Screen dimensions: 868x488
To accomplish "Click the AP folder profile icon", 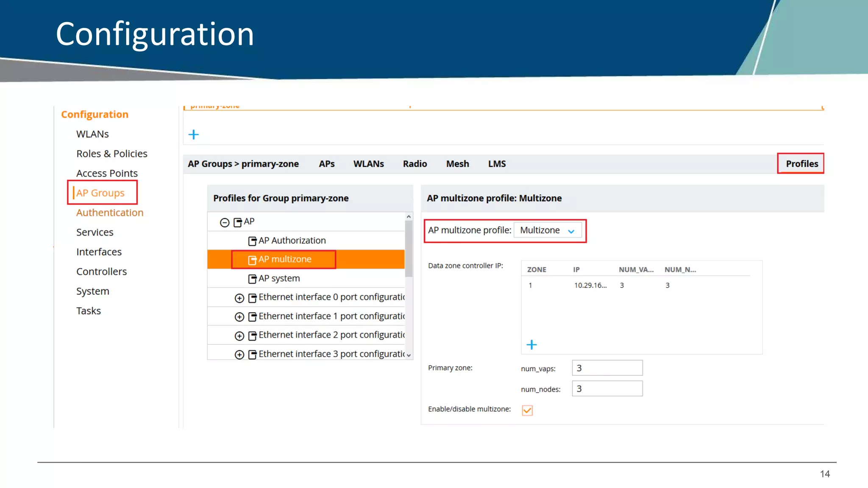I will (238, 222).
